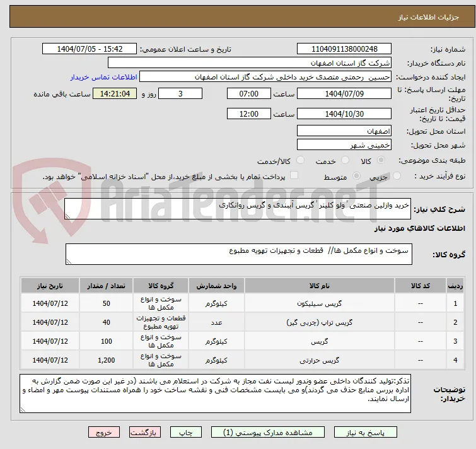The height and width of the screenshot is (449, 476).
Task: Click unit عدد in row 2
Action: 216,322
